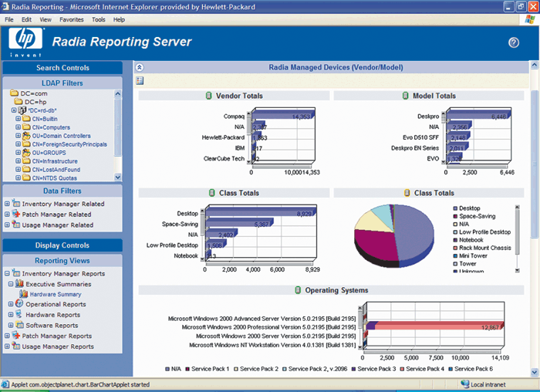540x392 pixels.
Task: Click the Patch Manager Reports icon
Action: [x=16, y=335]
